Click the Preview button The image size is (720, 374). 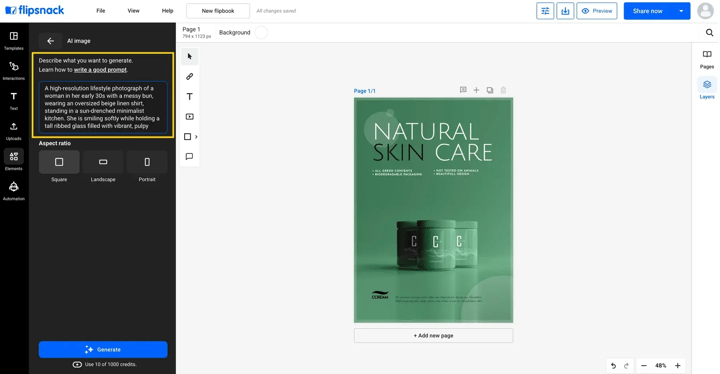click(x=597, y=11)
